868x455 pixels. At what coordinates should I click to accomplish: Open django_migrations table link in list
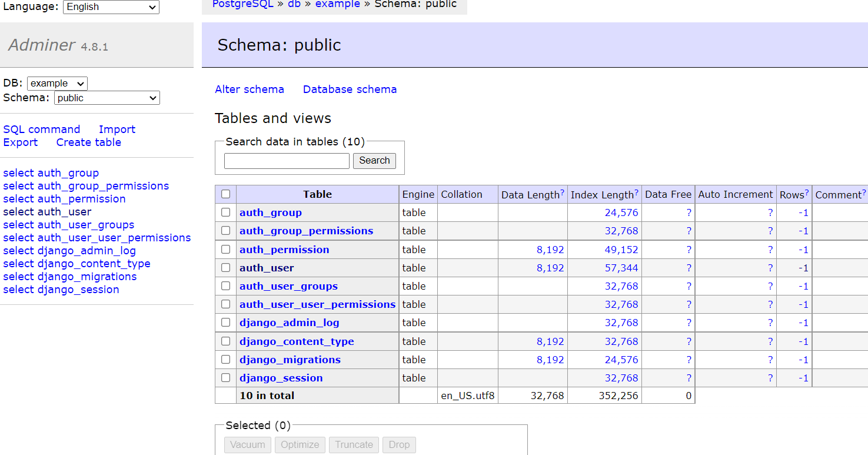click(290, 360)
